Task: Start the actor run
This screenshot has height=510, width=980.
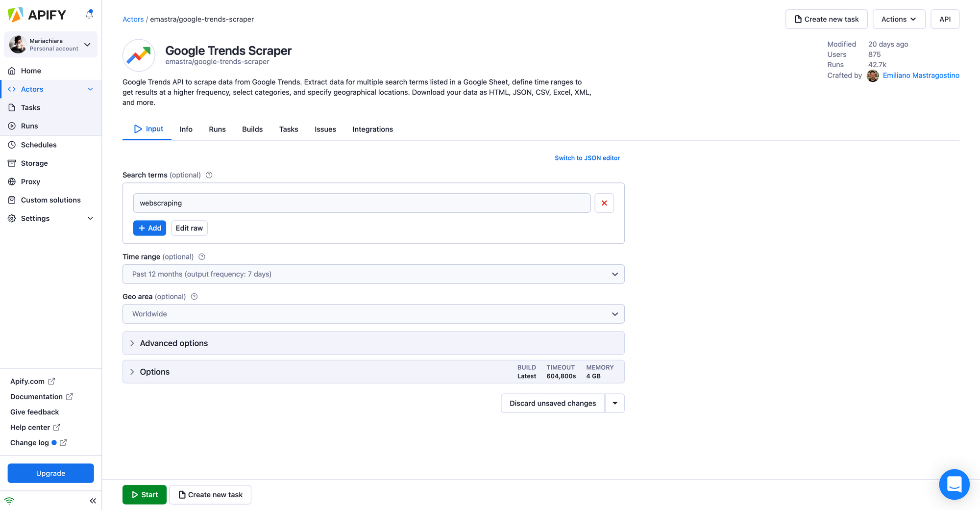Action: 145,495
